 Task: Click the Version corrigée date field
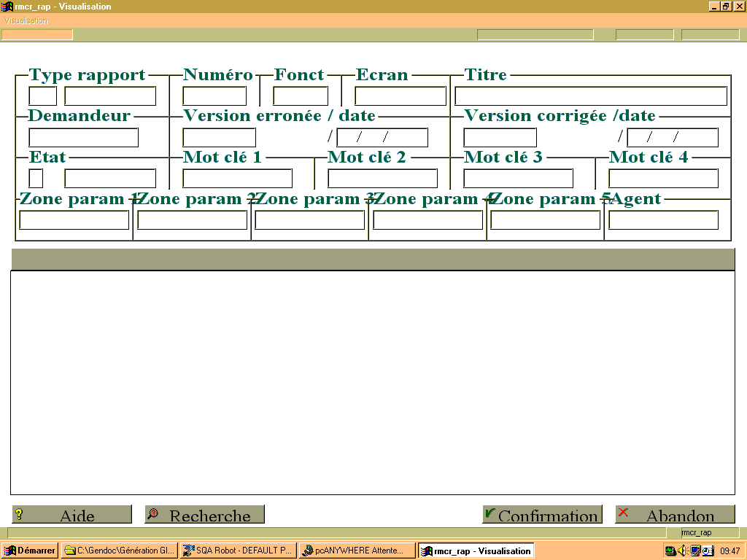pos(672,137)
